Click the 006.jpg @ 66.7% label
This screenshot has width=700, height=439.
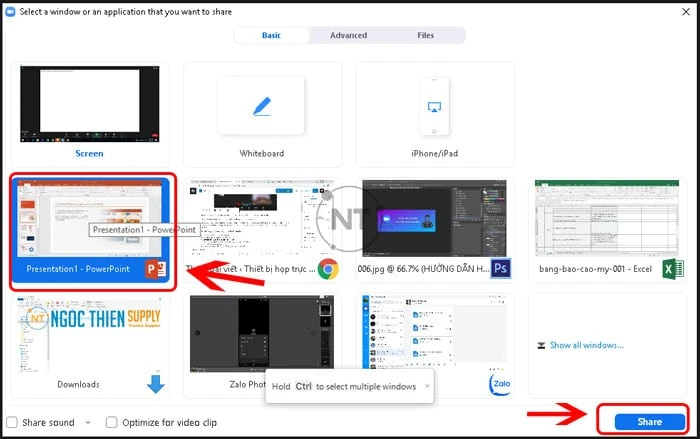(423, 269)
